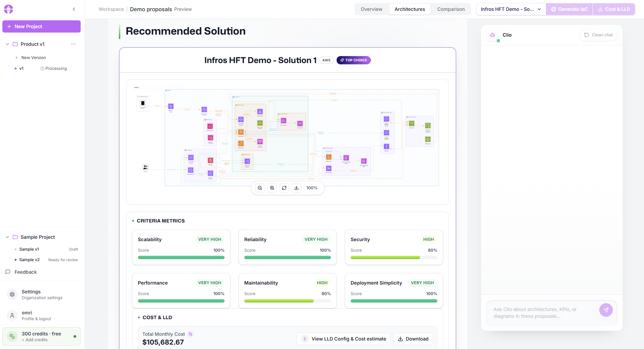Image resolution: width=644 pixels, height=349 pixels.
Task: Click the plus icon beside New Version
Action: point(17,58)
